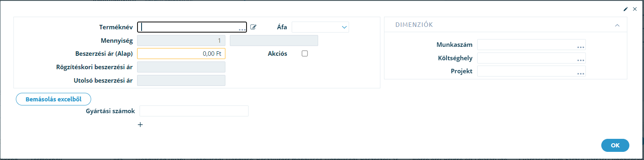Click the Projekt text field

tap(531, 71)
